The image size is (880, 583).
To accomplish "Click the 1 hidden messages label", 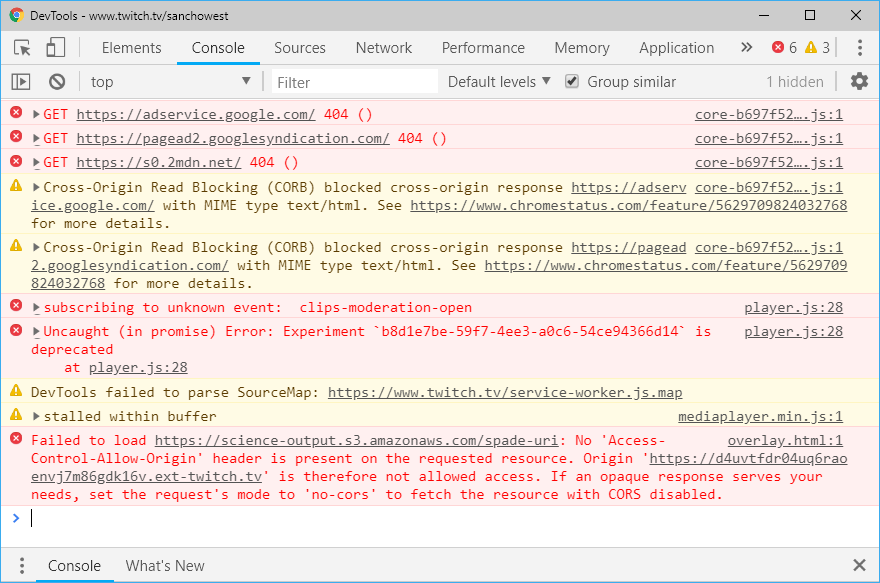I will pos(795,82).
